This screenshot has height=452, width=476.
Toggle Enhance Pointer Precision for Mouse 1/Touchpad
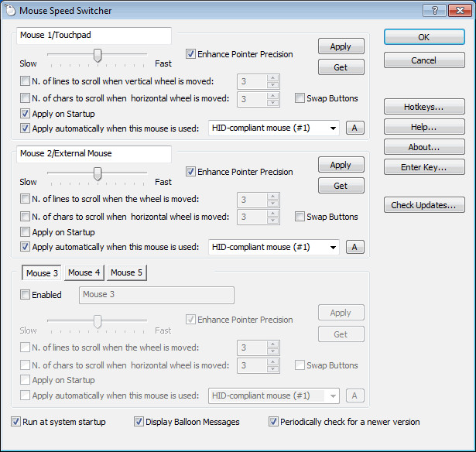[x=190, y=54]
